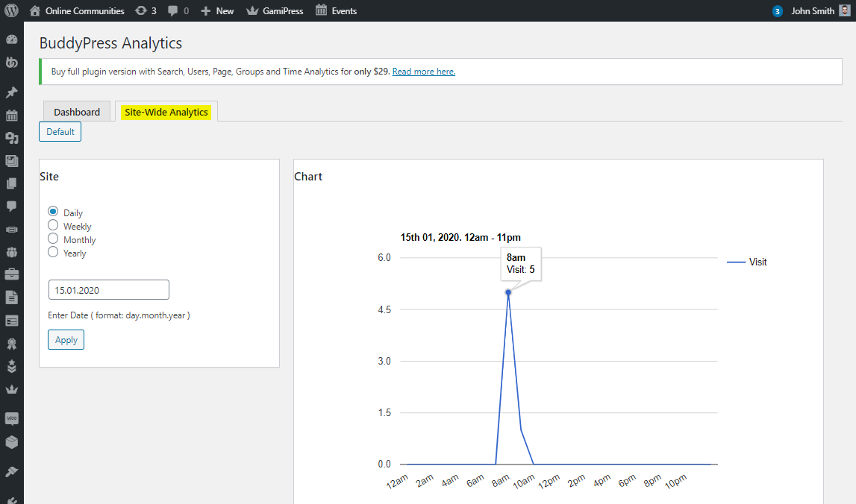Image resolution: width=856 pixels, height=504 pixels.
Task: Open the Media library icon in sidebar
Action: click(x=11, y=160)
